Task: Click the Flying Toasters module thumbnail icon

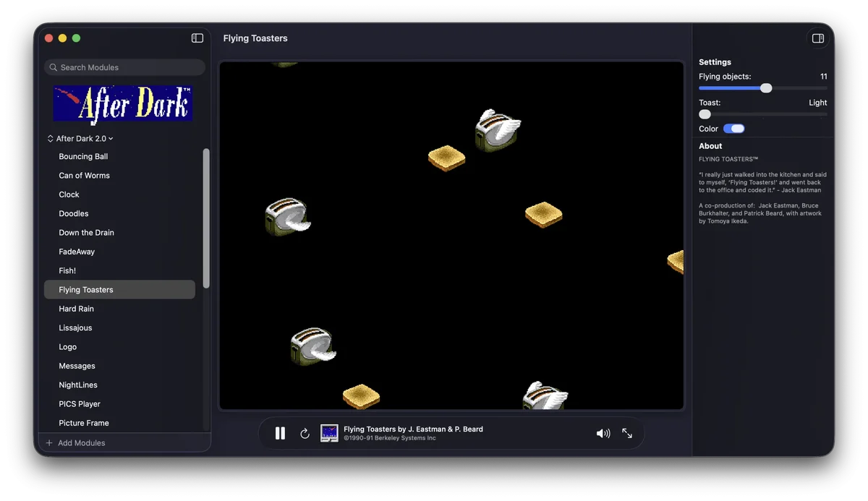Action: pos(329,433)
